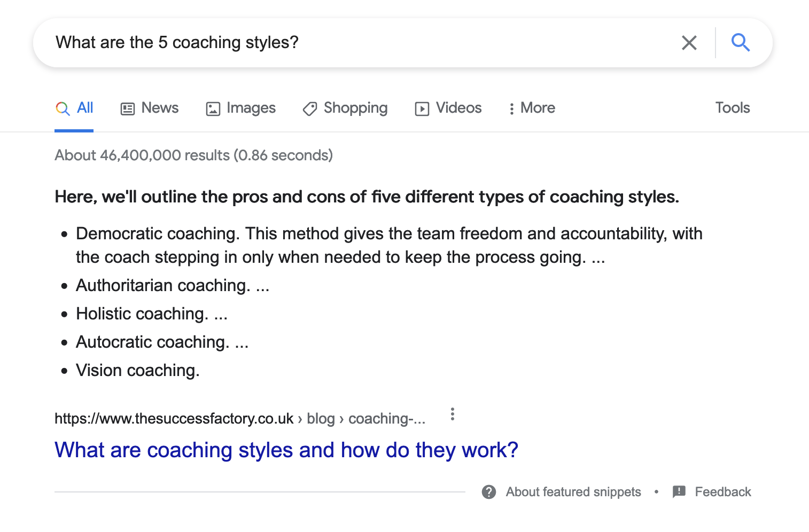Image resolution: width=809 pixels, height=532 pixels.
Task: Select the All results tab
Action: pos(85,108)
